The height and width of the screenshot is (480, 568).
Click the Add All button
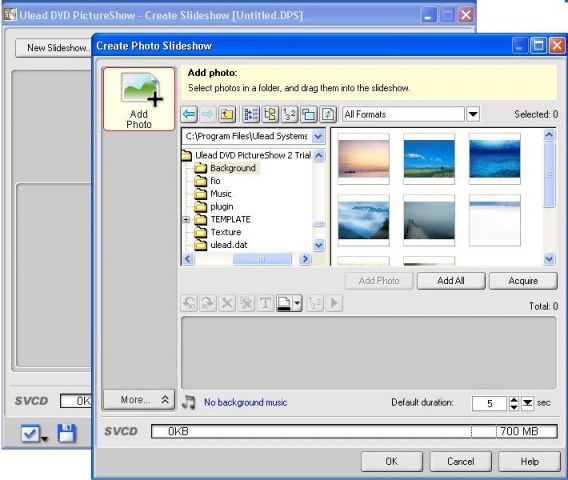[451, 281]
